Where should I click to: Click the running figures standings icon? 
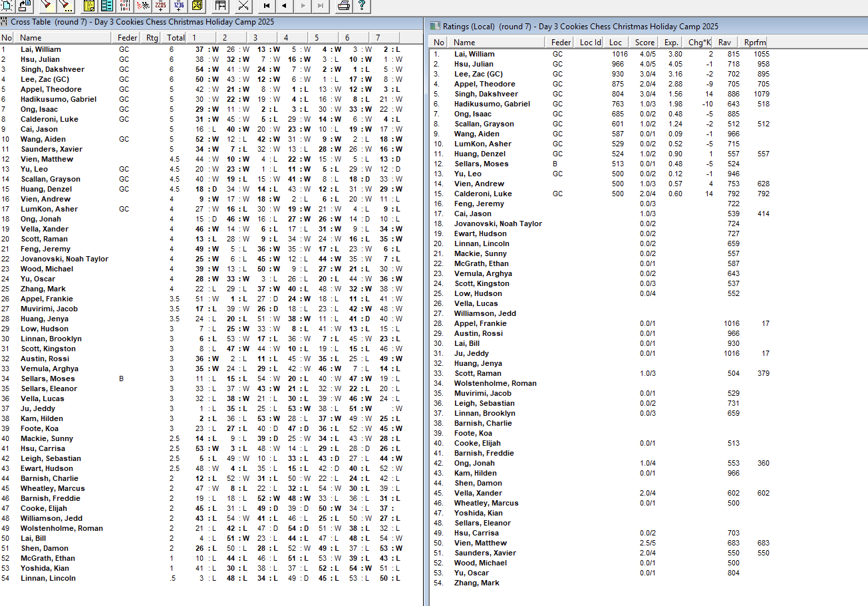tap(143, 6)
